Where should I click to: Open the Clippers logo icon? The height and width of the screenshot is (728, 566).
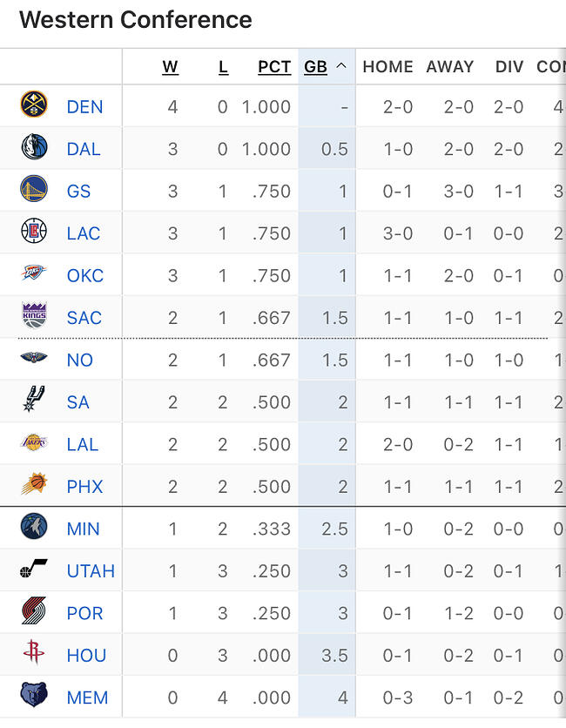(34, 233)
